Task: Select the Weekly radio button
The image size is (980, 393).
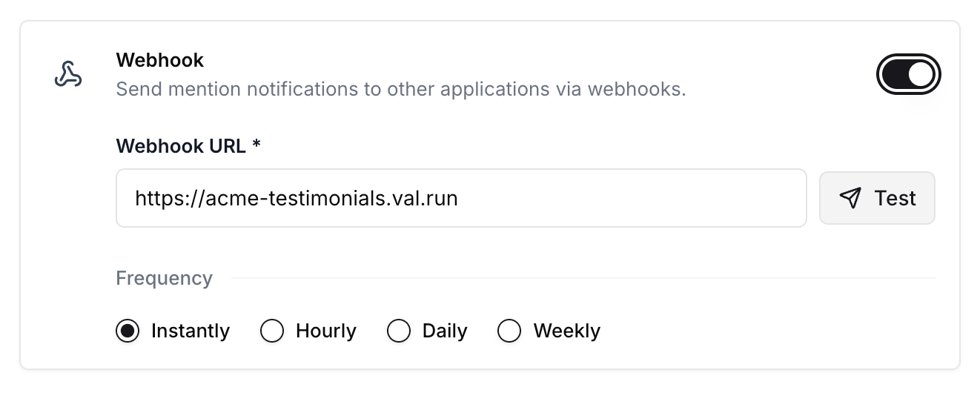Action: [x=509, y=331]
